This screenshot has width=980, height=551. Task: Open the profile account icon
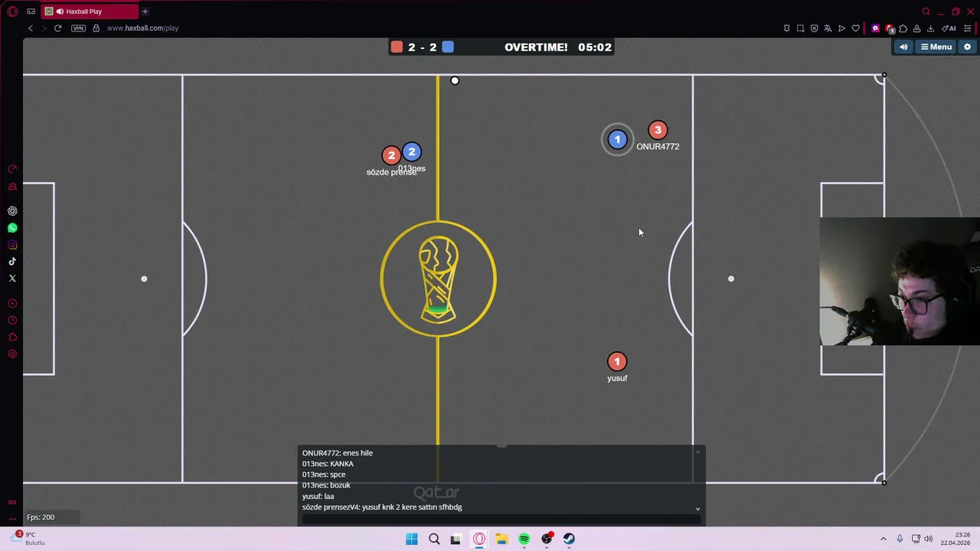(916, 28)
